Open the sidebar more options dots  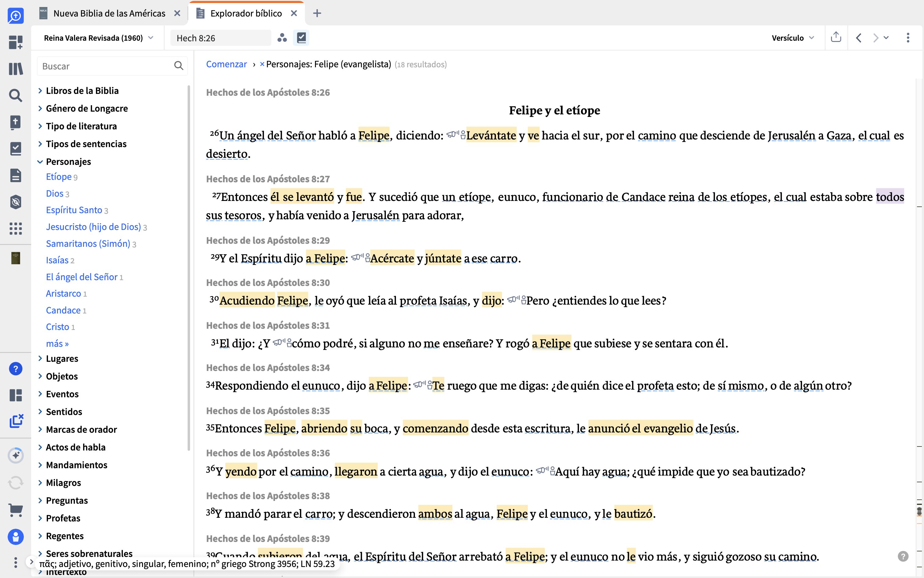click(16, 562)
